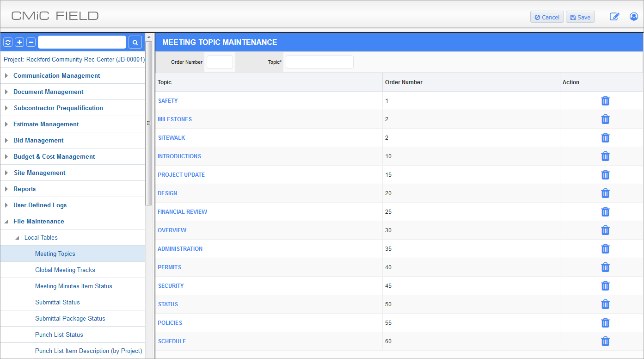Open the POLICIES topic link
Viewport: 644px width, 359px height.
(170, 323)
